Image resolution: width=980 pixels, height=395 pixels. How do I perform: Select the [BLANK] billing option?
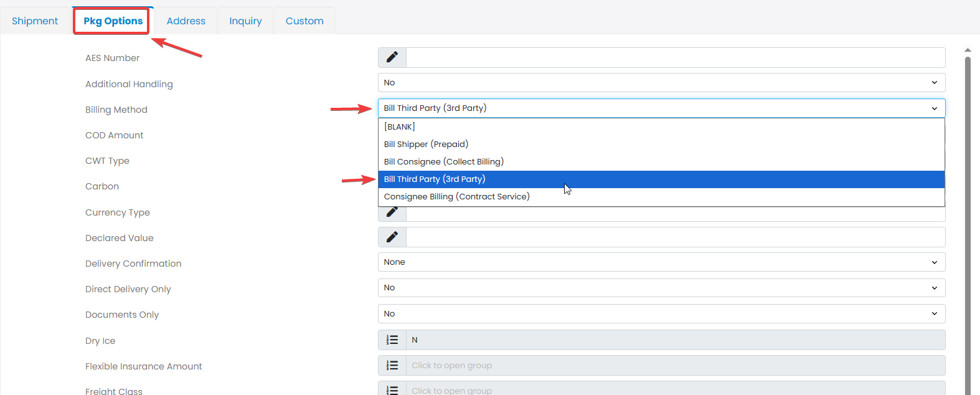661,126
